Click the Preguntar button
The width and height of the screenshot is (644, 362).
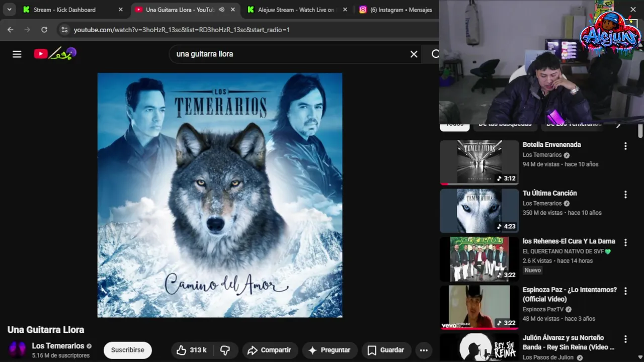pos(330,350)
